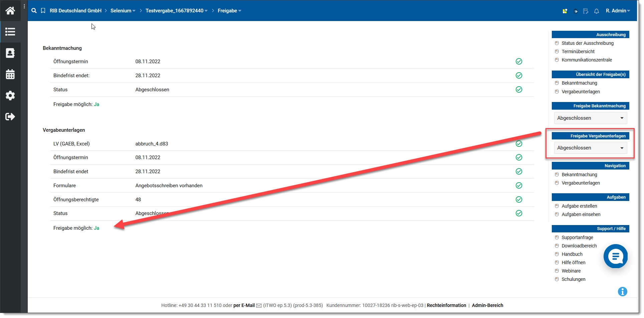Image resolution: width=644 pixels, height=318 pixels.
Task: Click Aufgabe erstellen
Action: [x=580, y=206]
